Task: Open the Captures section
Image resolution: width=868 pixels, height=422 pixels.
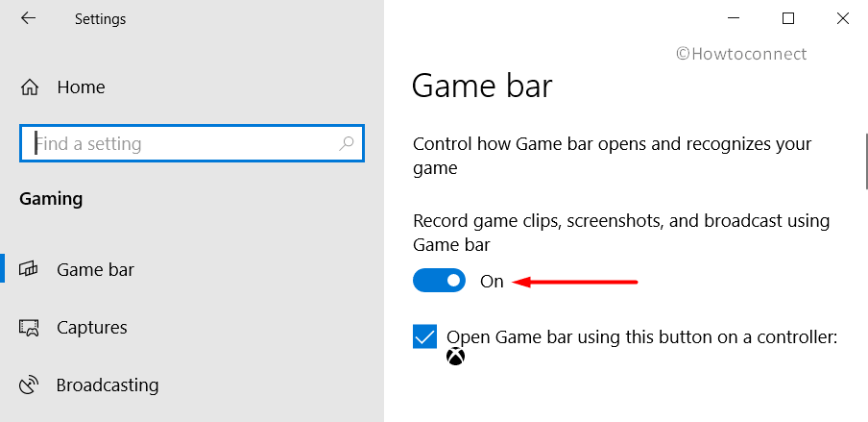Action: point(92,327)
